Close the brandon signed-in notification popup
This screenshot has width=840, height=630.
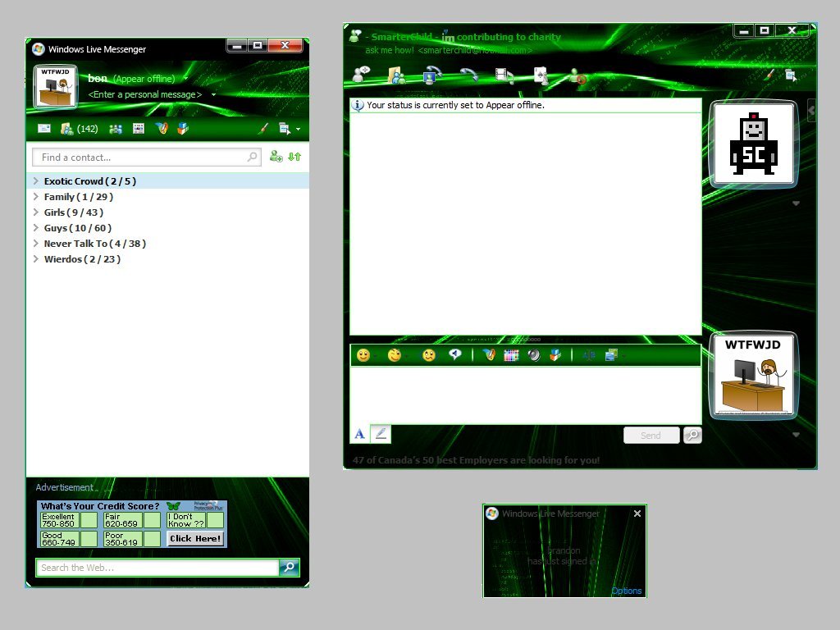(637, 514)
